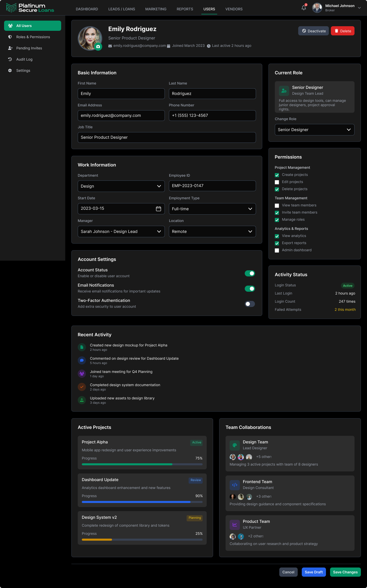Click the All Users people icon

click(x=10, y=26)
